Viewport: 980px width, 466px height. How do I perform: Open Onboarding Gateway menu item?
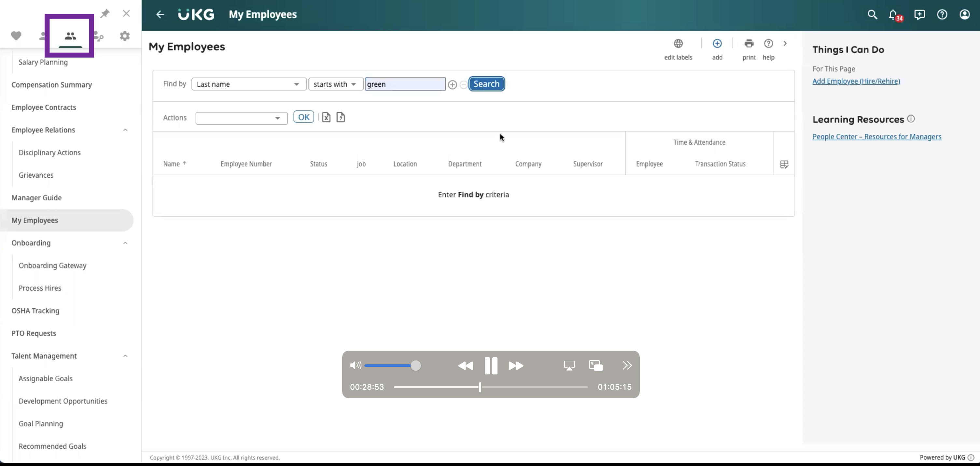(52, 265)
